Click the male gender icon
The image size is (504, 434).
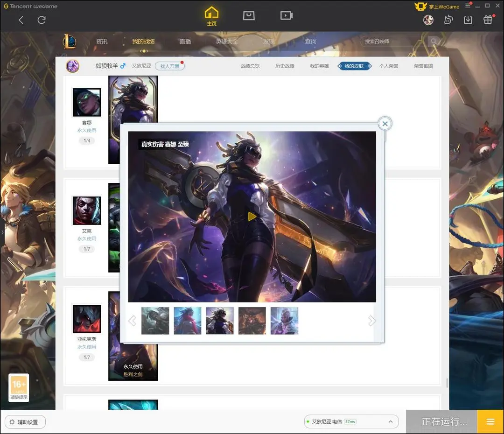point(123,66)
